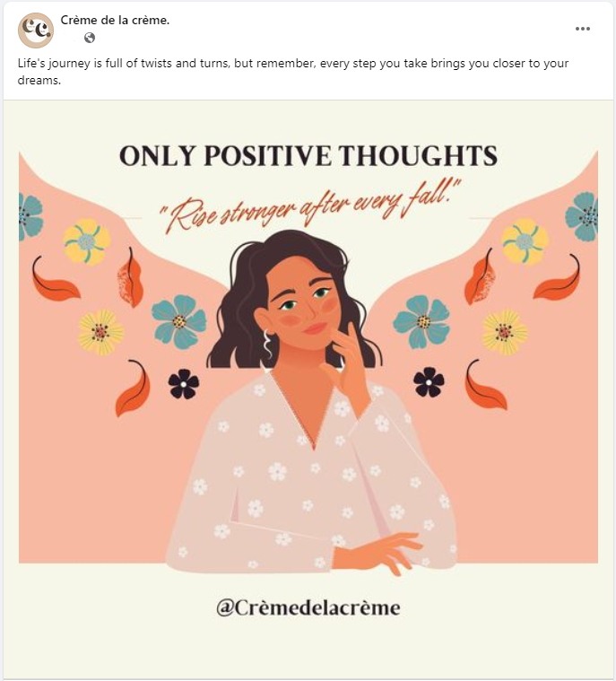Image resolution: width=616 pixels, height=681 pixels.
Task: Click the public audience globe icon
Action: coord(90,38)
